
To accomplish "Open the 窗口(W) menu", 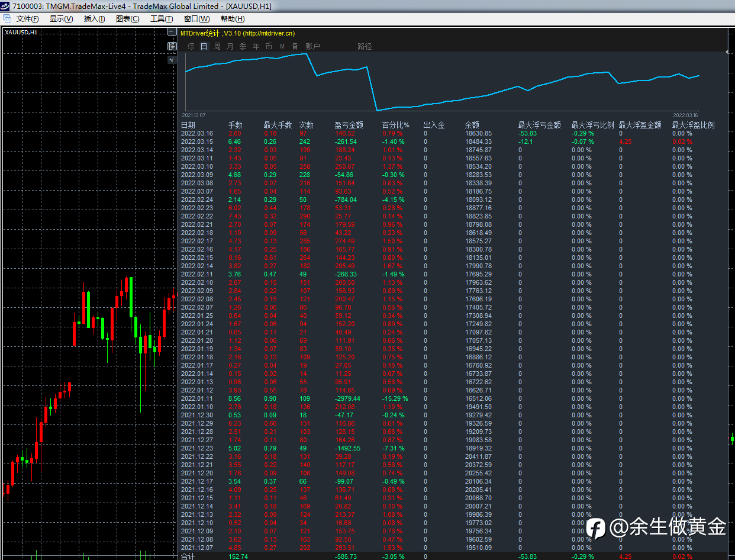I will (196, 19).
